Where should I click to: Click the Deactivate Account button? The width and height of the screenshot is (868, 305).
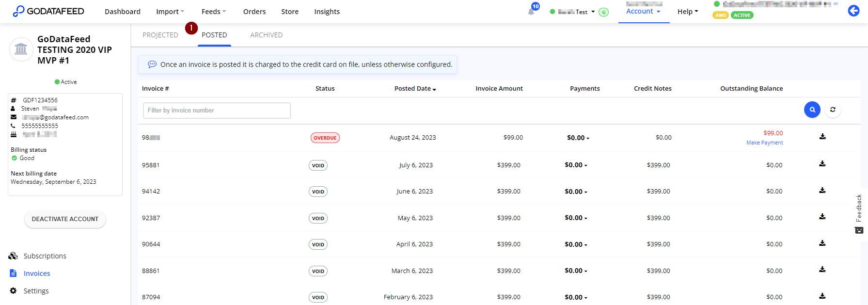coord(65,219)
